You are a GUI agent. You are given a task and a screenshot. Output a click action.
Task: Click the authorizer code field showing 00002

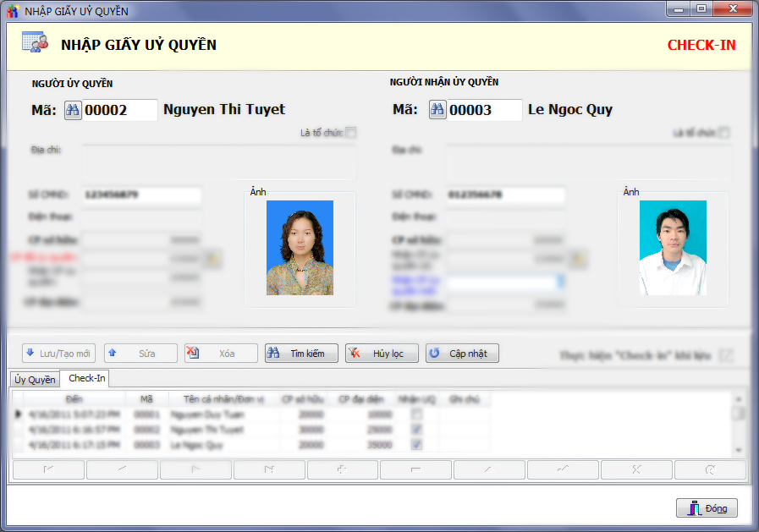(x=119, y=110)
